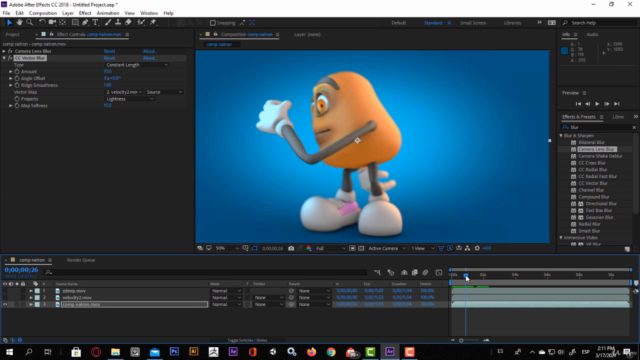Image resolution: width=640 pixels, height=360 pixels.
Task: Select the Puppet Pin tool
Action: click(x=153, y=22)
